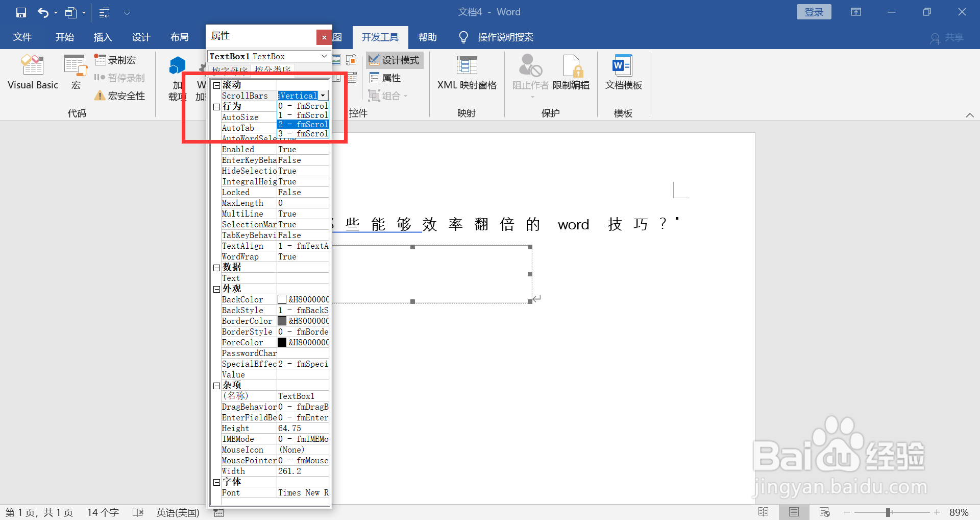Open the Visual Basic editor
The height and width of the screenshot is (520, 980).
(x=33, y=73)
